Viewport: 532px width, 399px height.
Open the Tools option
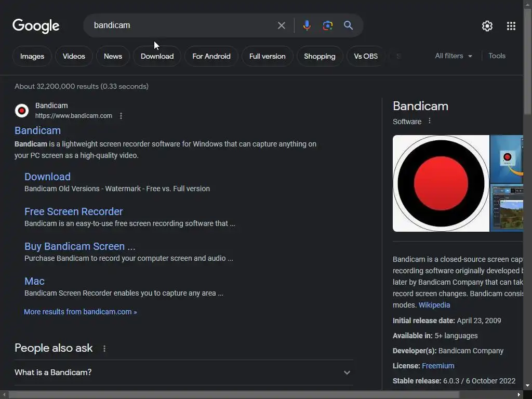(497, 56)
